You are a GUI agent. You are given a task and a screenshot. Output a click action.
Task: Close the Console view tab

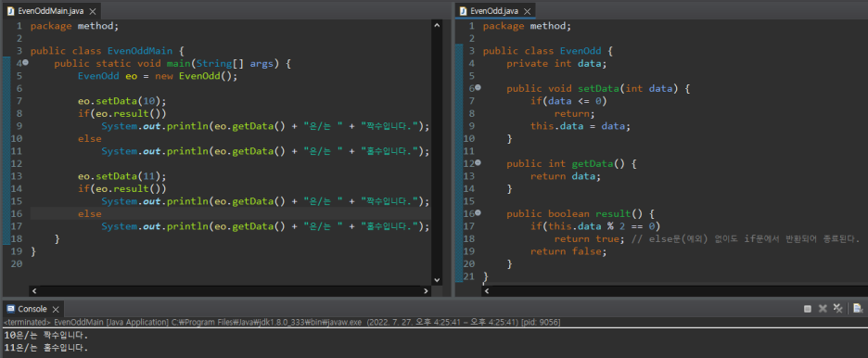coord(56,309)
